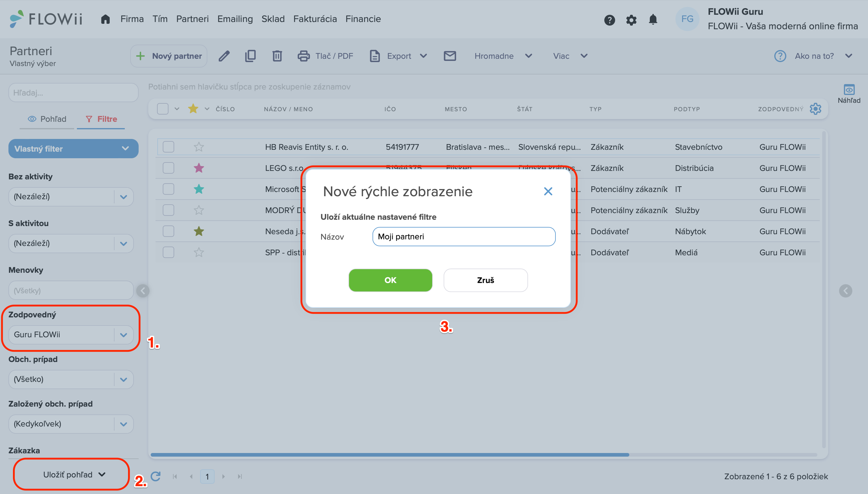
Task: Cancel with Zruš button
Action: [486, 280]
